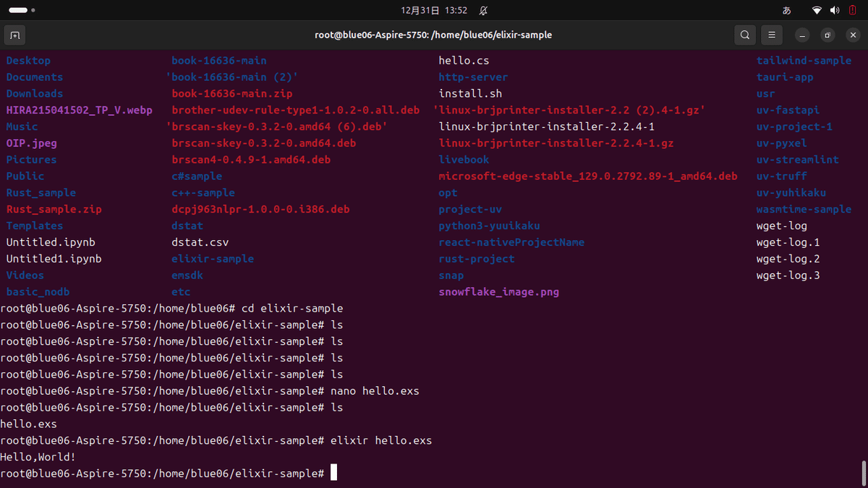Click the elixir-sample directory name in listing
868x488 pixels.
213,259
